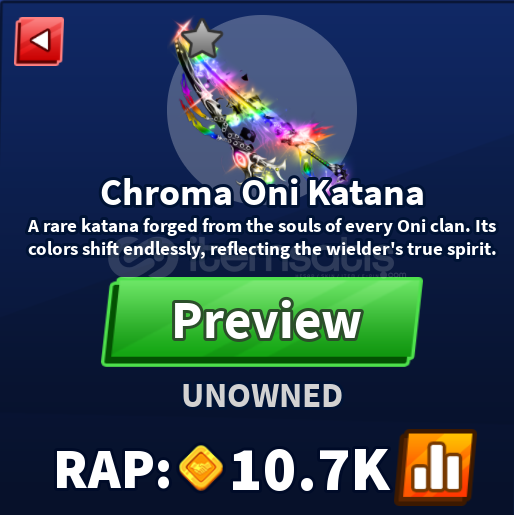Open the orange bar chart RAP history

[436, 467]
